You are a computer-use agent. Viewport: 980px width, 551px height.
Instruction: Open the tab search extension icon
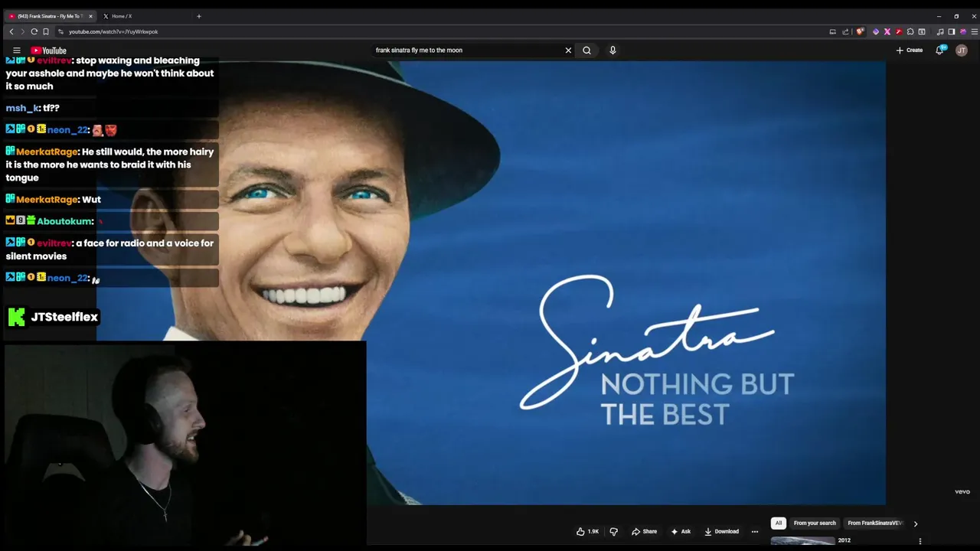click(x=922, y=31)
